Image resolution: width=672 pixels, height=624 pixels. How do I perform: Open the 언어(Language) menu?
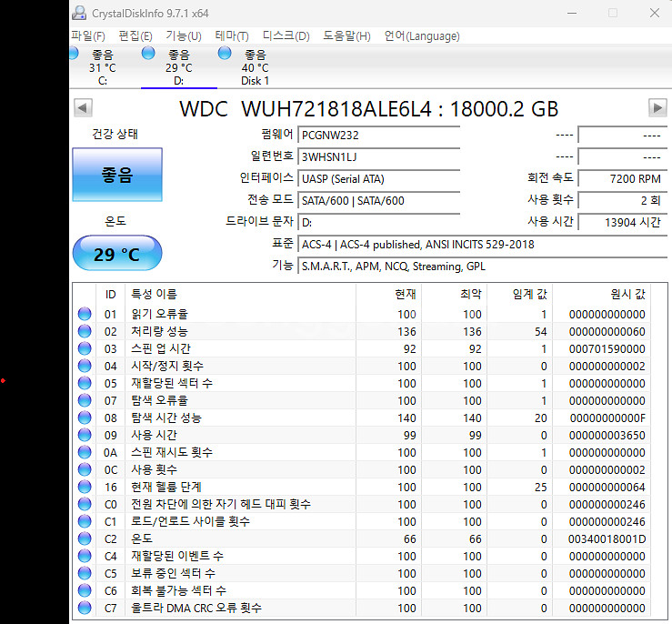click(422, 36)
